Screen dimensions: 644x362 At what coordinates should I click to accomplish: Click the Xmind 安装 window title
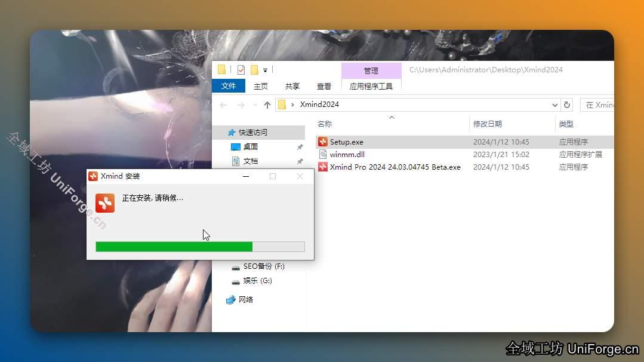tap(121, 176)
